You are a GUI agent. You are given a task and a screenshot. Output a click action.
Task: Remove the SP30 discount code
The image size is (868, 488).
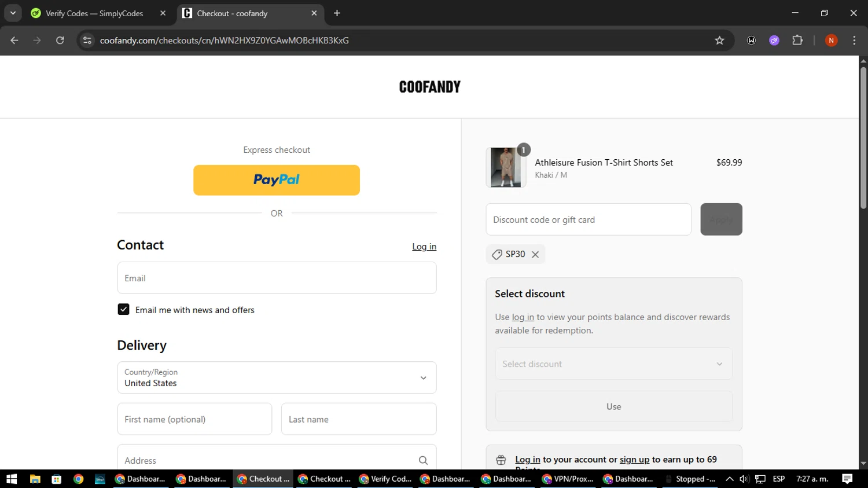[x=535, y=255]
